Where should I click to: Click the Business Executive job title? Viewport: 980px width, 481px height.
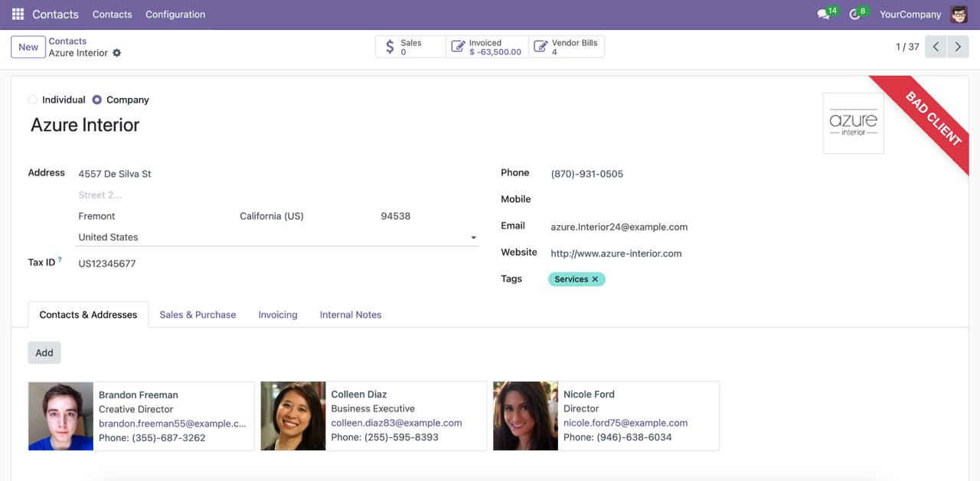373,409
